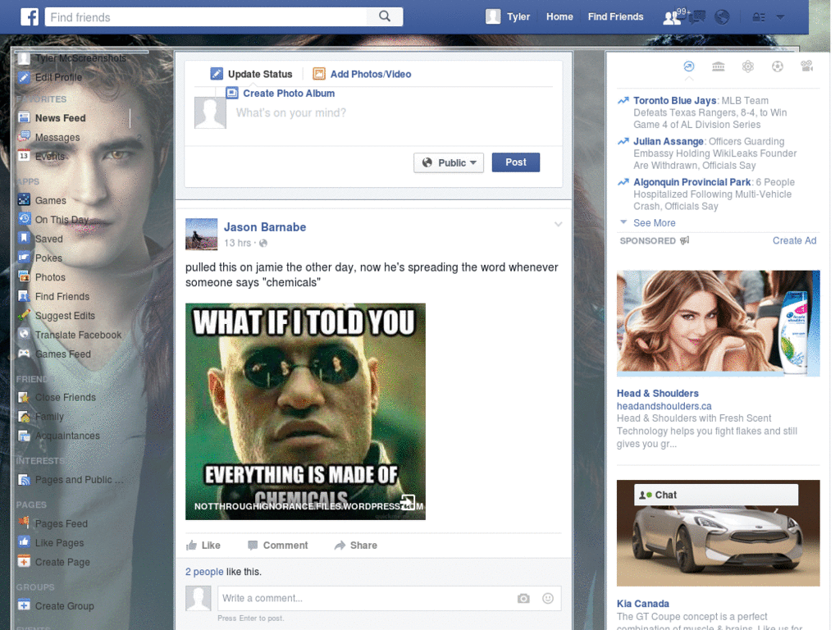Share Jason Barnabe's post
The width and height of the screenshot is (840, 630).
pos(356,546)
